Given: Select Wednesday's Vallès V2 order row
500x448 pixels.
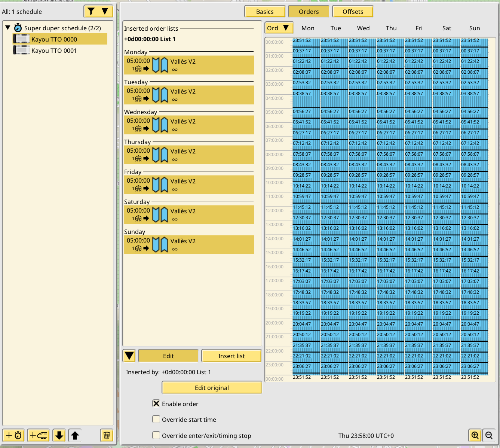Looking at the screenshot, I should 189,125.
